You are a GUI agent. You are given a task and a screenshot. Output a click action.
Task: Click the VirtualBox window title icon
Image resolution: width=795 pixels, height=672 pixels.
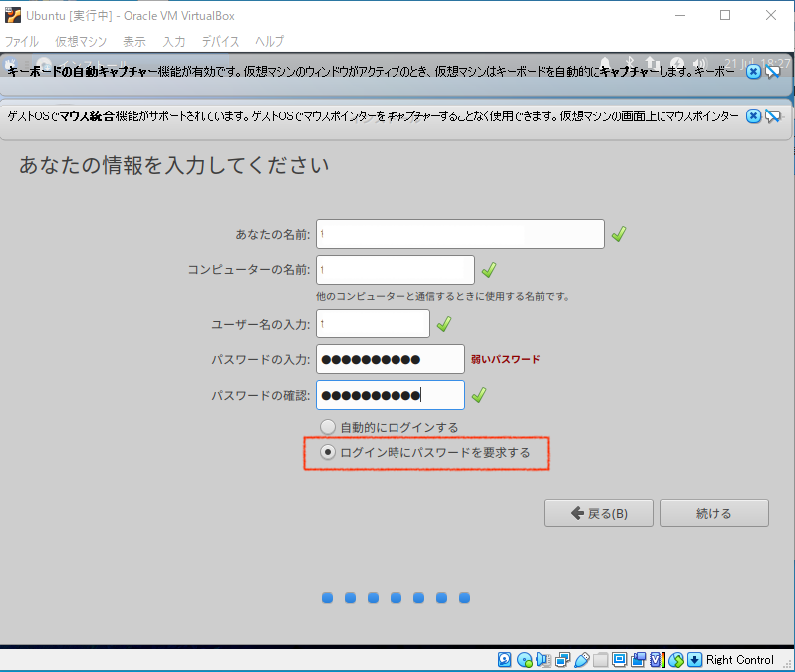pos(13,15)
